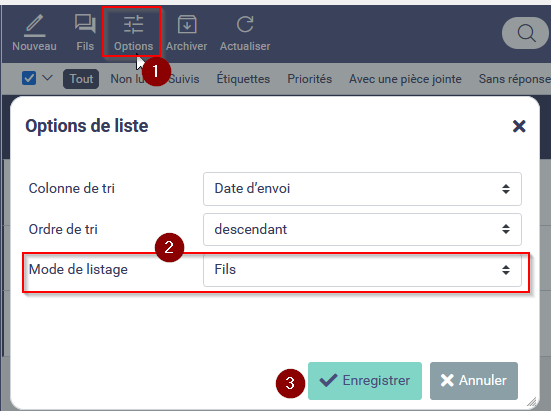Expand selection chevron next to checkbox

[47, 78]
